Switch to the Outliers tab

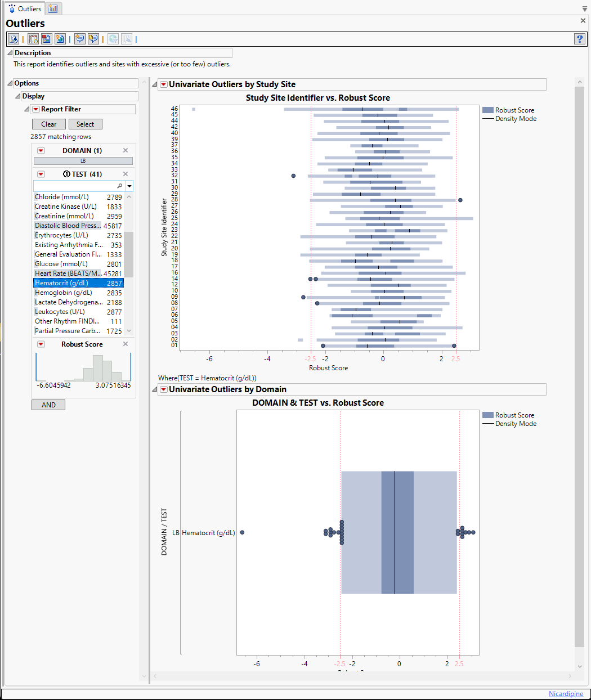(x=24, y=8)
